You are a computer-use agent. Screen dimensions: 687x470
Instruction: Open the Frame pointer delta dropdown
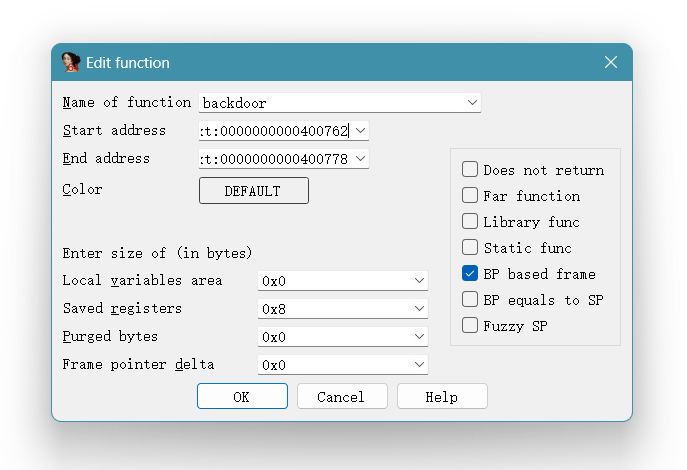coord(419,366)
